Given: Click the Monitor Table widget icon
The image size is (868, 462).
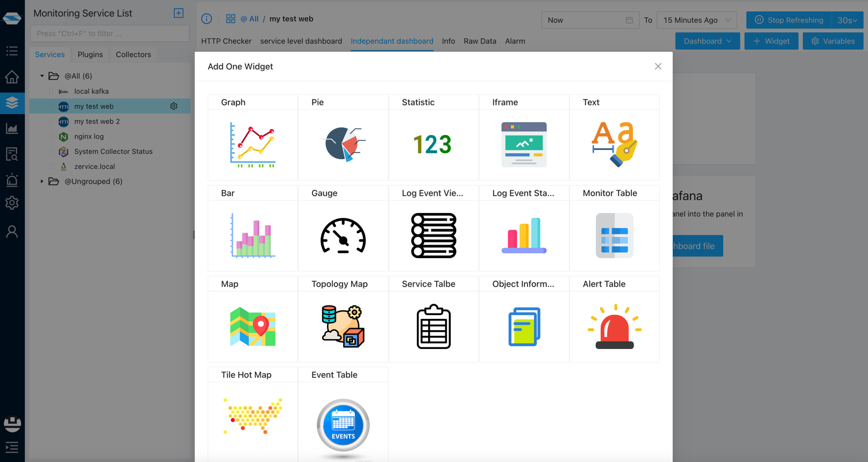Looking at the screenshot, I should point(614,236).
